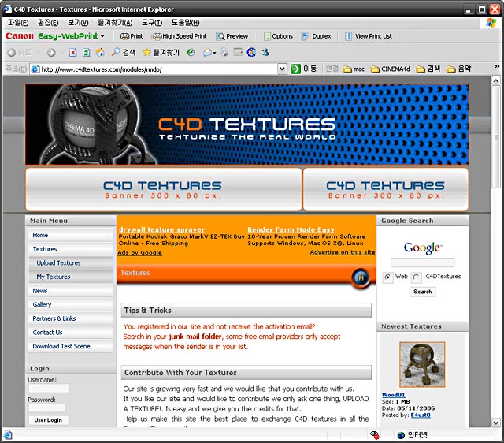Click the Google Search button
The height and width of the screenshot is (443, 504).
tap(422, 292)
